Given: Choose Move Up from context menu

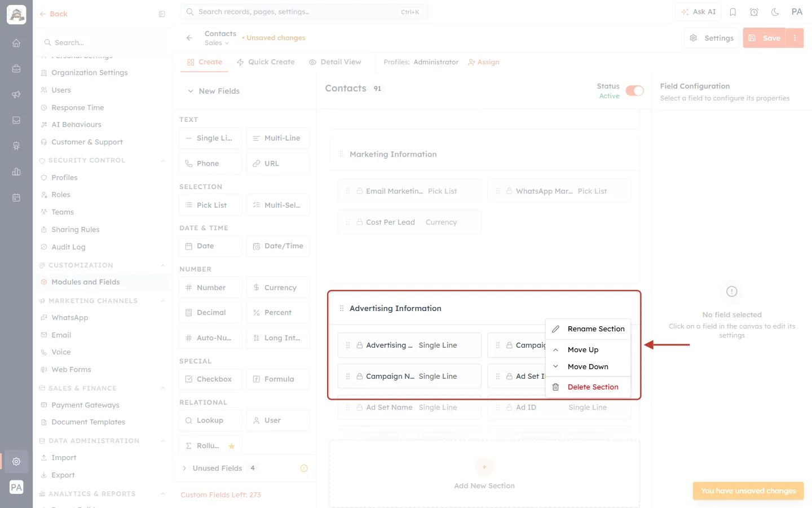Looking at the screenshot, I should tap(588, 350).
